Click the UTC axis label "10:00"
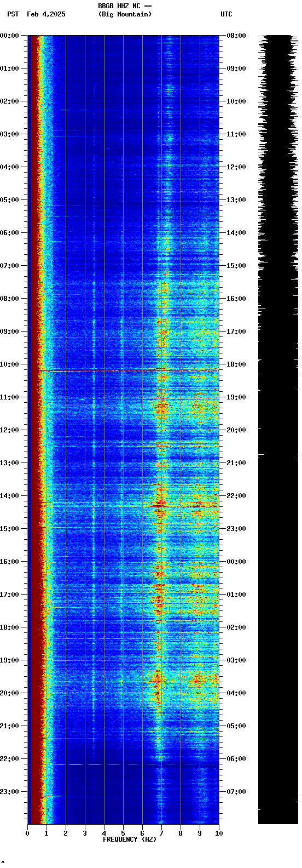Viewport: 302px width, 868px height. coord(236,101)
